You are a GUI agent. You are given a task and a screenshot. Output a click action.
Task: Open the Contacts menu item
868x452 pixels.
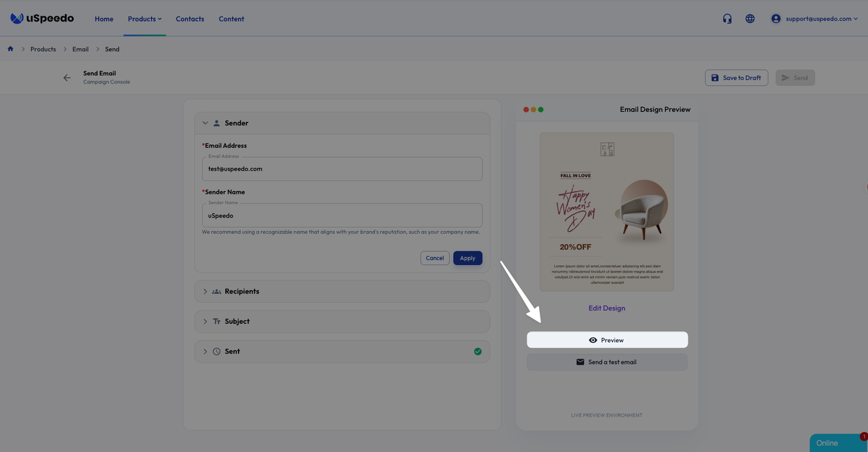click(x=190, y=19)
